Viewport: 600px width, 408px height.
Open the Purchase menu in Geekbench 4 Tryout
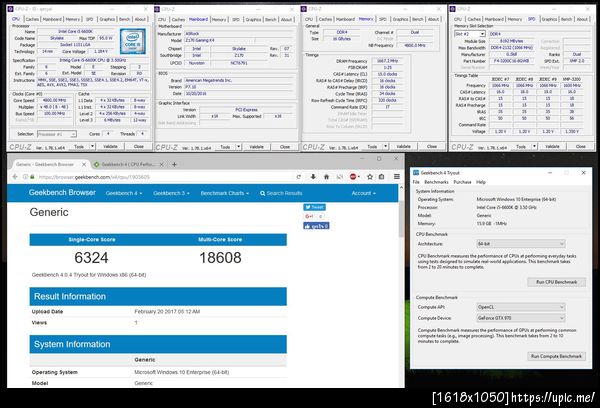pyautogui.click(x=462, y=182)
